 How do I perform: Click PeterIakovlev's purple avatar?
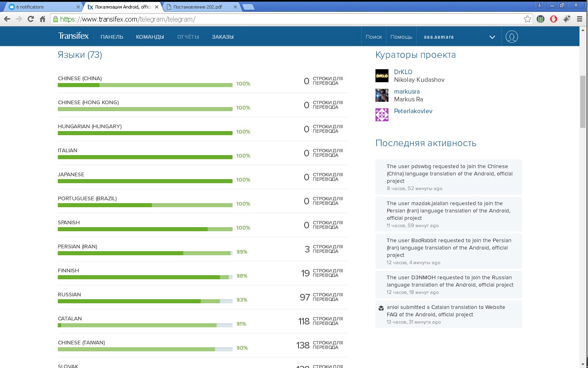(382, 115)
